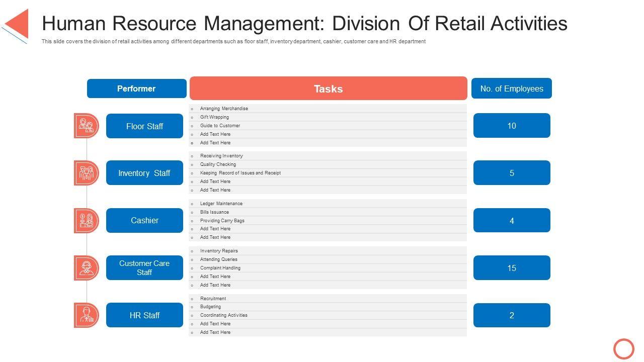Click the Tasks header bar
The image size is (644, 362).
pos(328,88)
